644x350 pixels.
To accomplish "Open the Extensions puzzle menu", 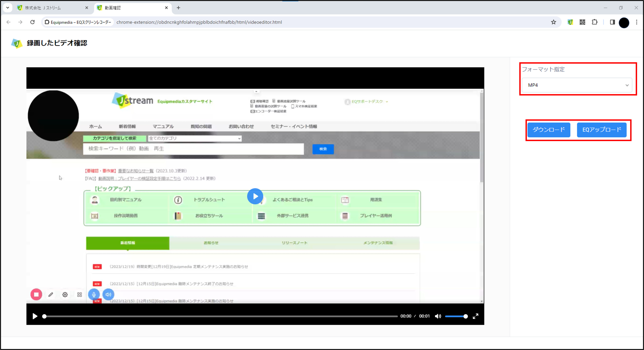I will (x=595, y=22).
